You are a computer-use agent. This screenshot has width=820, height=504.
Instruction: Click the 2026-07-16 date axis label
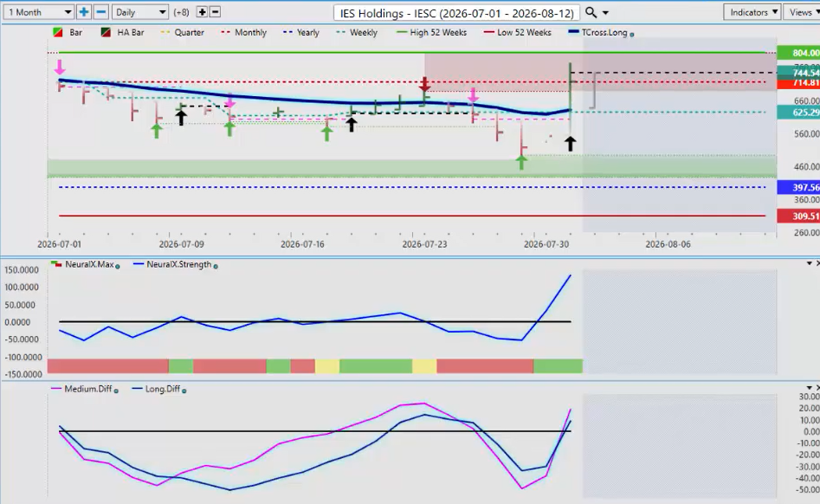[302, 244]
